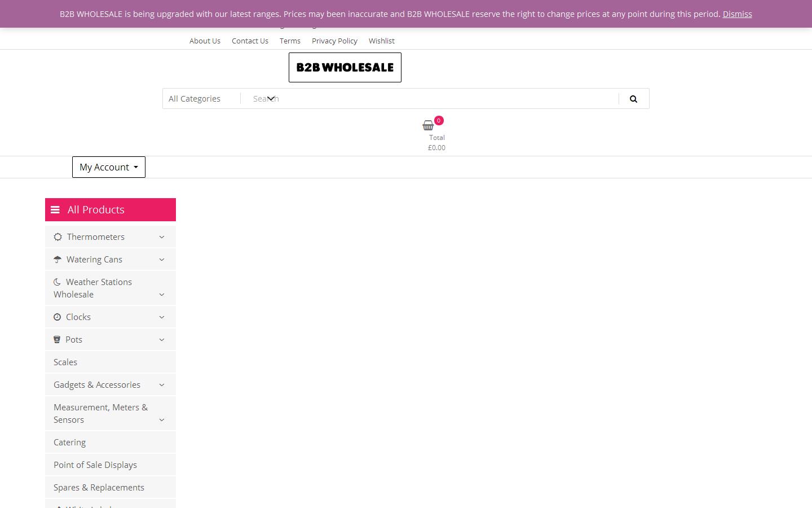Click the pot icon beside Pots
The height and width of the screenshot is (508, 812).
[57, 340]
